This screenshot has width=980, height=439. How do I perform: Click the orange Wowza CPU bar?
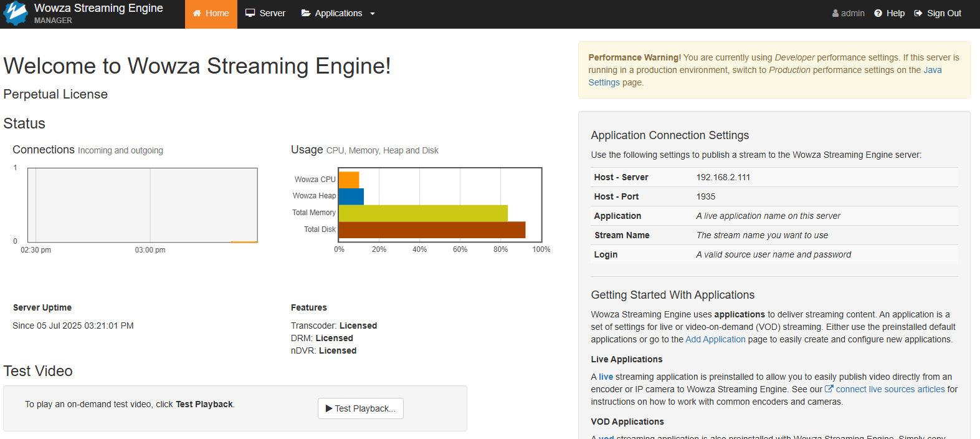349,180
